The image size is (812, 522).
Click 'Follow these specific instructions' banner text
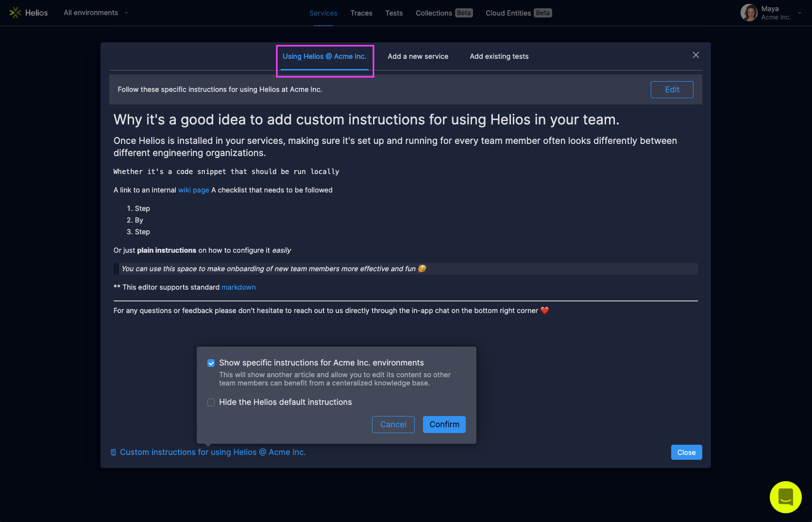(220, 89)
